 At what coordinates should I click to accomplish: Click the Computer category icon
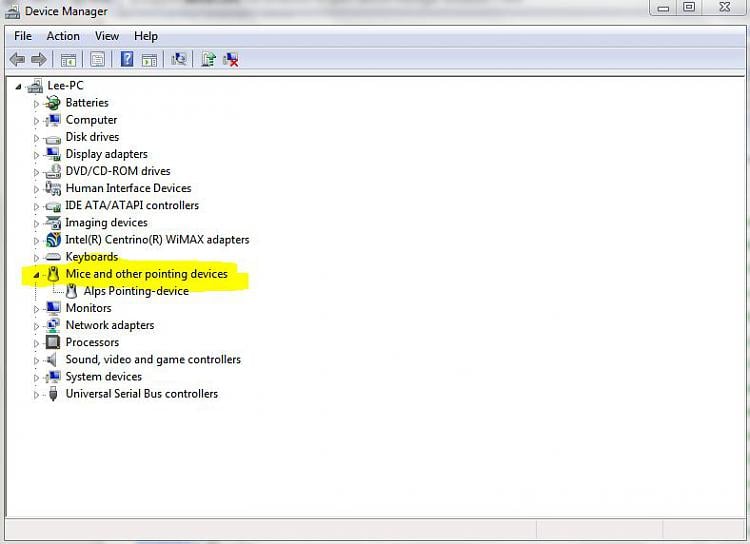[53, 120]
